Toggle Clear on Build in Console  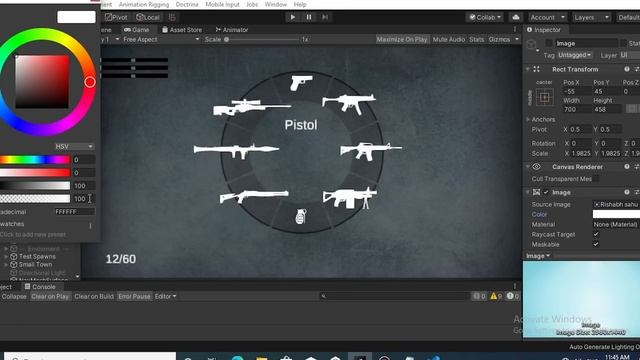pyautogui.click(x=94, y=296)
